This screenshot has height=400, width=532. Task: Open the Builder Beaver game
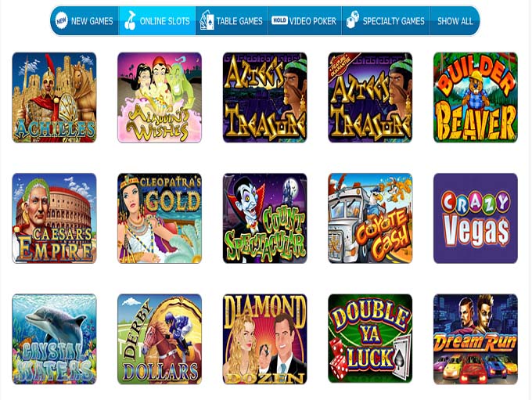click(476, 97)
